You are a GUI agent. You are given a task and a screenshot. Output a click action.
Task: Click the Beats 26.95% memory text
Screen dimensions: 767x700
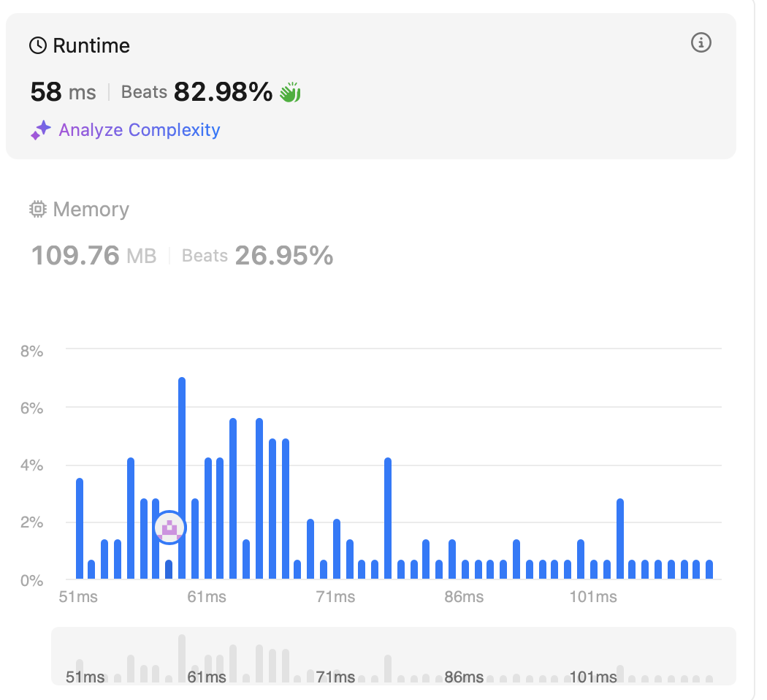(257, 256)
